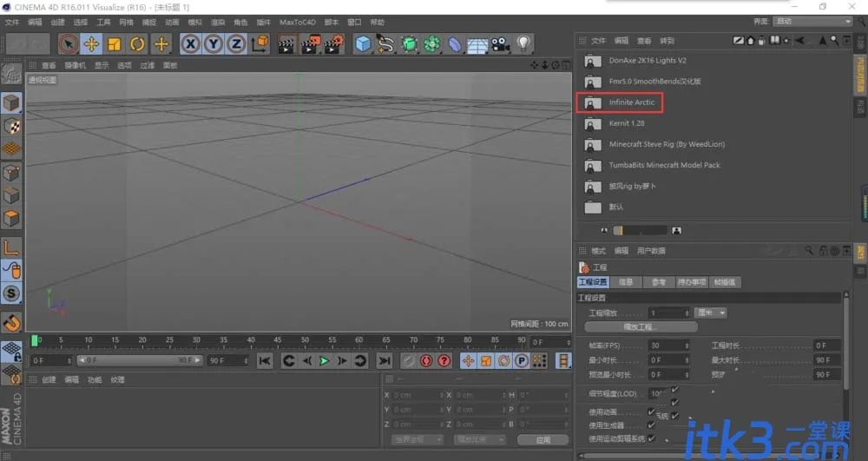Select the Texture mode checkerboard icon
This screenshot has height=461, width=868.
click(11, 126)
